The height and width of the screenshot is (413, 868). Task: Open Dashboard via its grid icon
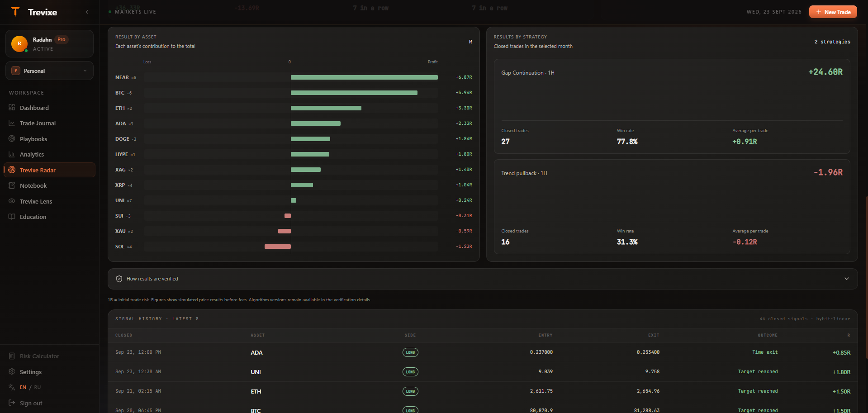pyautogui.click(x=12, y=108)
